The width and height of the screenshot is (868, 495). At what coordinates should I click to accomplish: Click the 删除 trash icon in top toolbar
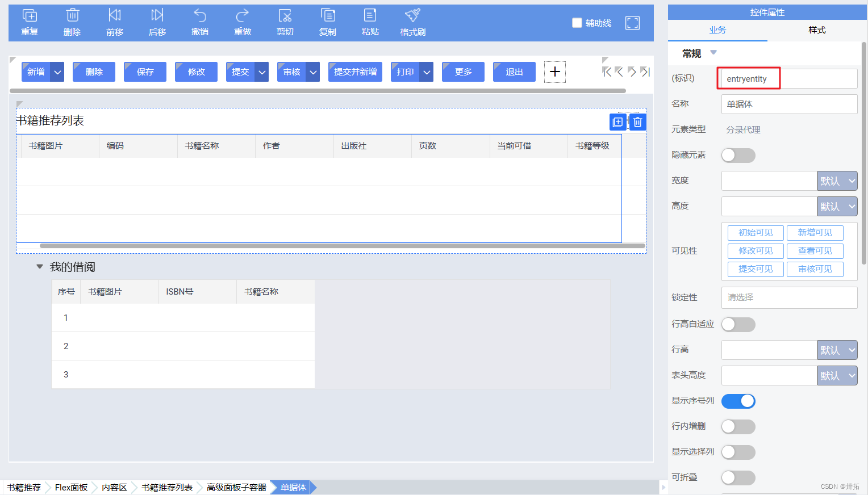tap(72, 15)
